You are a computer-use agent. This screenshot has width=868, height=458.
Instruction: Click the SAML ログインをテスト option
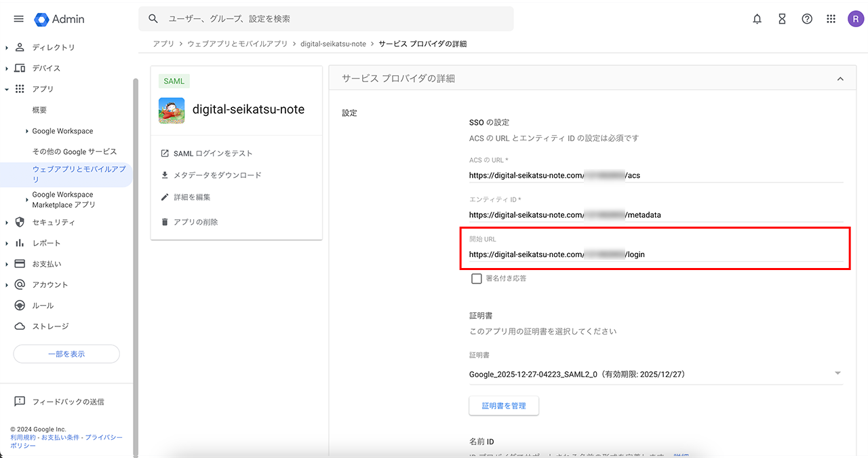pos(212,153)
